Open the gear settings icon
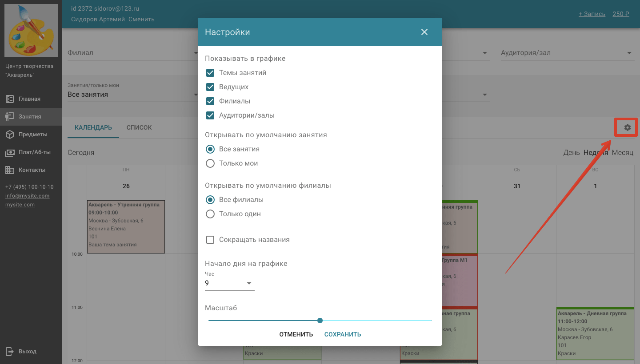Screen dimensions: 640x364 click(x=627, y=128)
